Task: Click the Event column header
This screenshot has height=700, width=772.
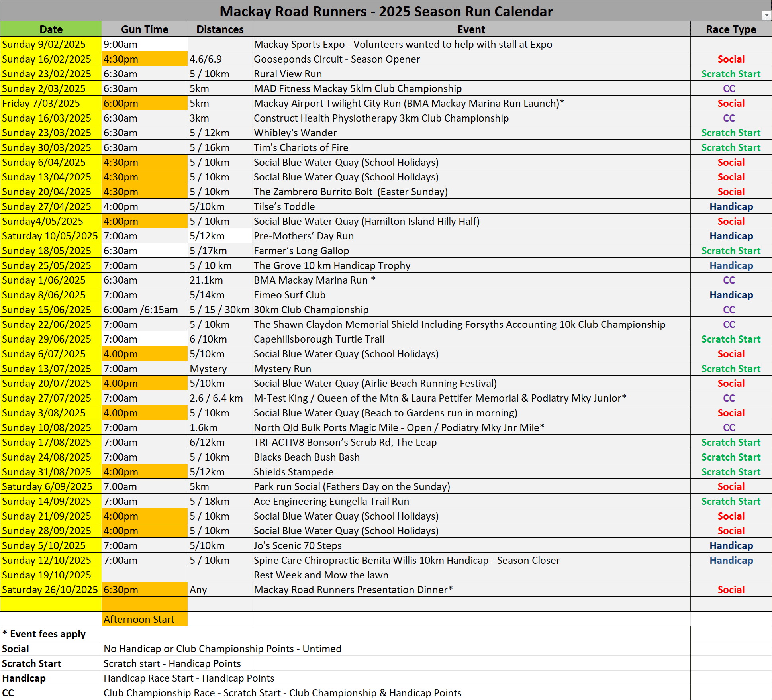Action: [471, 29]
